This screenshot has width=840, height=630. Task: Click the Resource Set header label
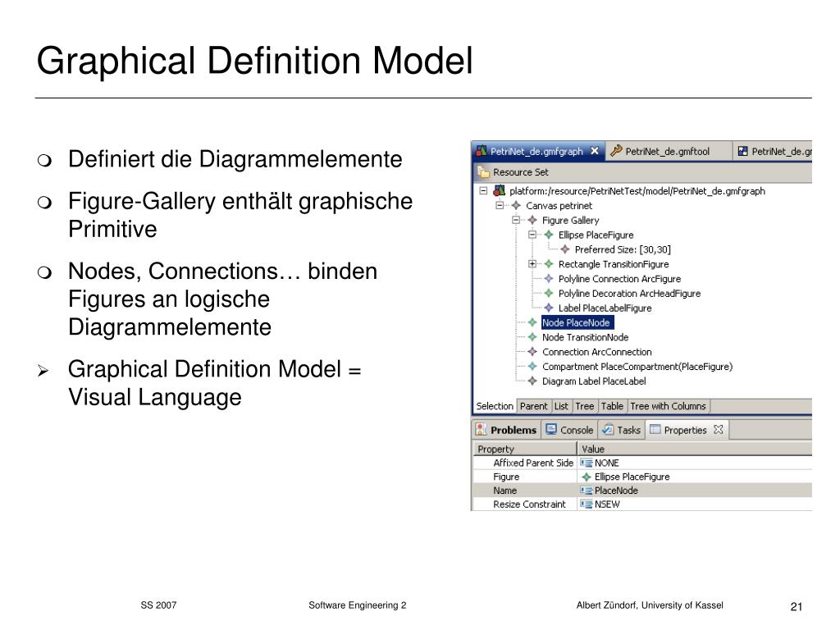[521, 172]
